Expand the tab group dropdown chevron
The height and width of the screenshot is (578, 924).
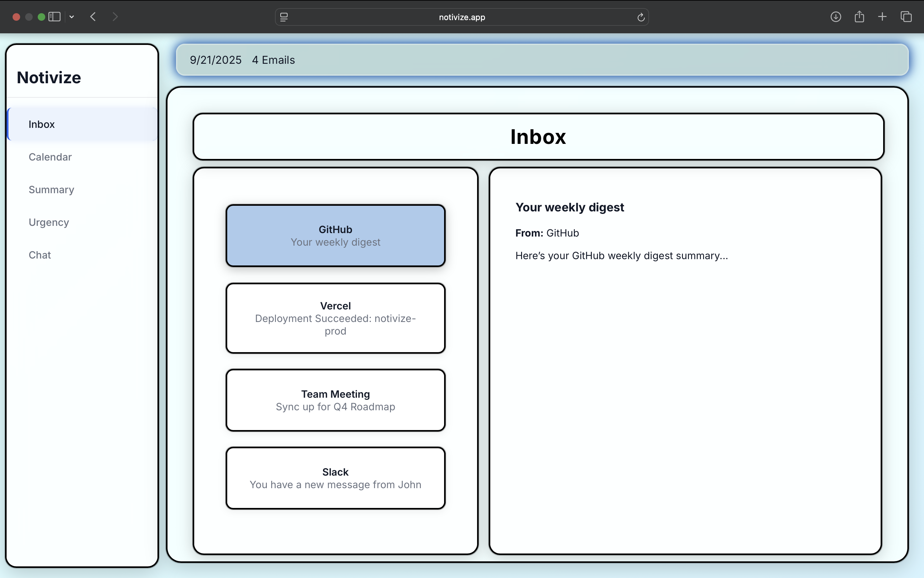coord(72,17)
